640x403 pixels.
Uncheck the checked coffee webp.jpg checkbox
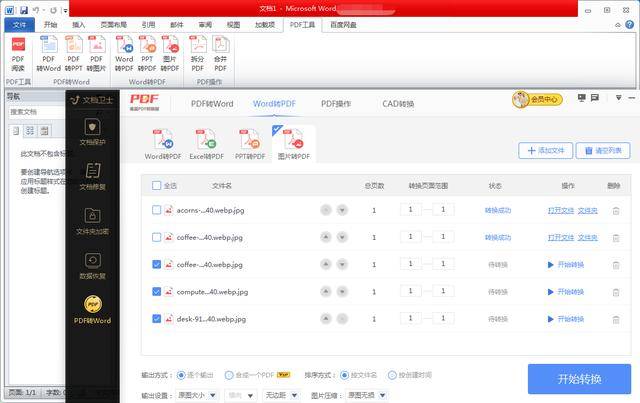point(156,264)
